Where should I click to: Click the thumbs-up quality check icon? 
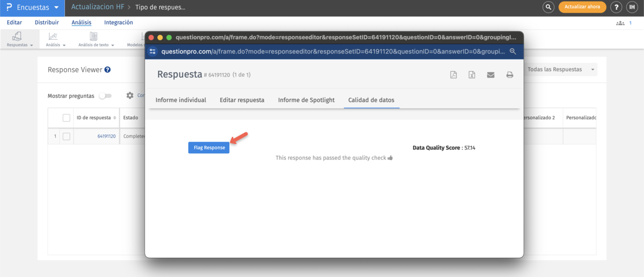click(x=390, y=158)
